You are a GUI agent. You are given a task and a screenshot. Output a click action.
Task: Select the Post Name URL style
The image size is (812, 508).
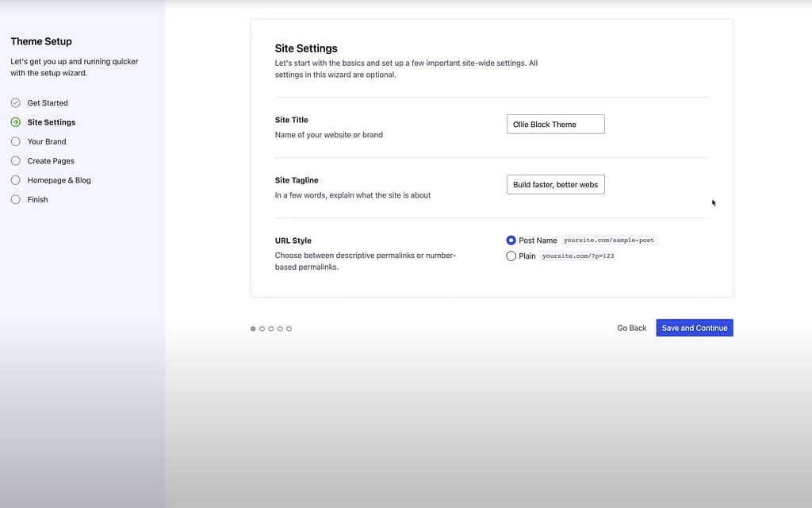pyautogui.click(x=511, y=240)
